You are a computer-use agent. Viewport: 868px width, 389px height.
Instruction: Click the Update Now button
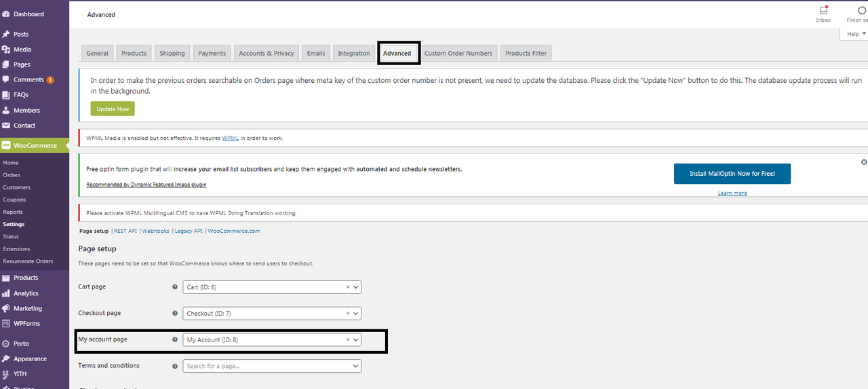click(x=113, y=109)
